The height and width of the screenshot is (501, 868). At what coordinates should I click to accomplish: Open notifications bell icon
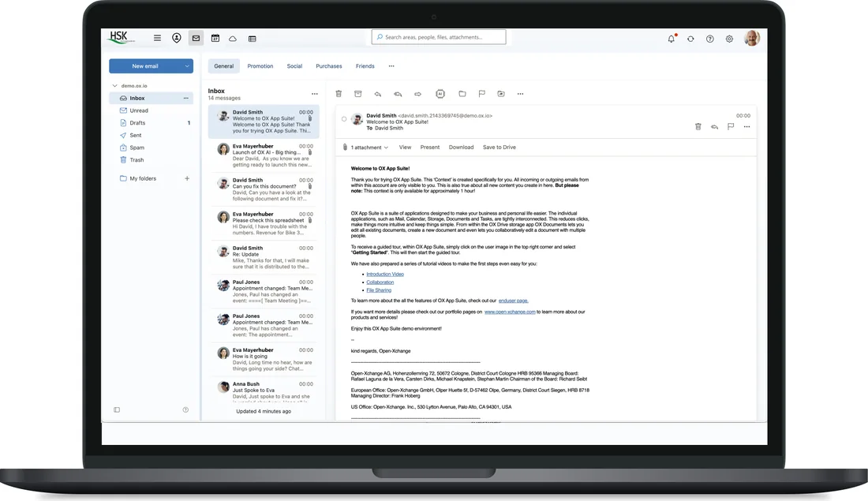pyautogui.click(x=672, y=39)
